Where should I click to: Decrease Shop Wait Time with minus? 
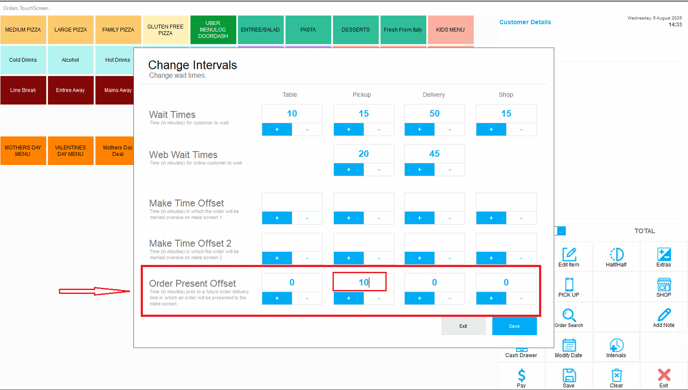coord(521,129)
